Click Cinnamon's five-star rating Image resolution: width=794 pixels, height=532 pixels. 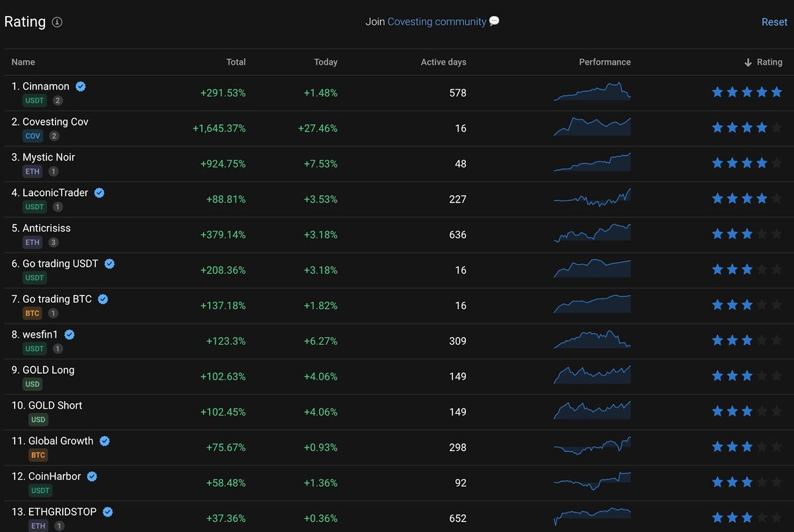(x=746, y=92)
